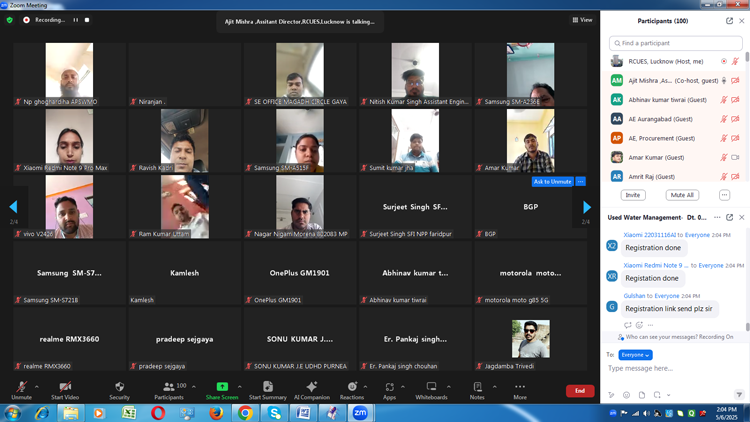Image resolution: width=750 pixels, height=422 pixels.
Task: Select Jagdamba Trivedi video thumbnail
Action: [x=530, y=339]
